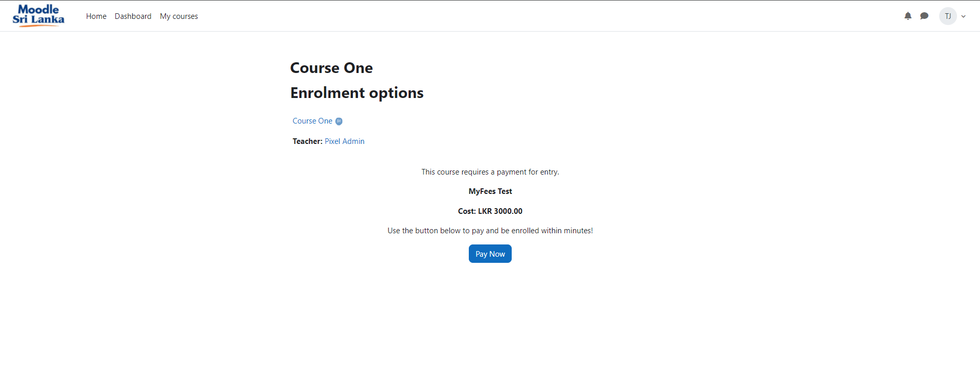Open the My courses menu item
This screenshot has height=370, width=980.
[179, 16]
